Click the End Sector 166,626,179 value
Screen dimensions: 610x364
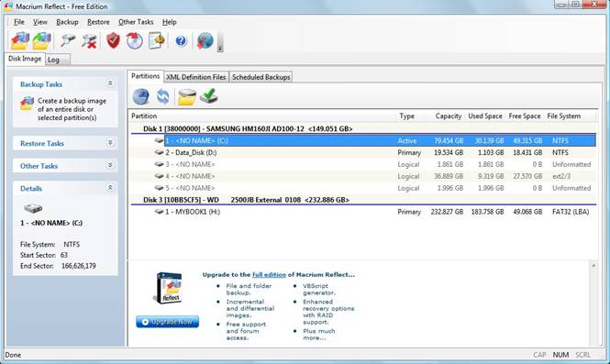coord(79,266)
